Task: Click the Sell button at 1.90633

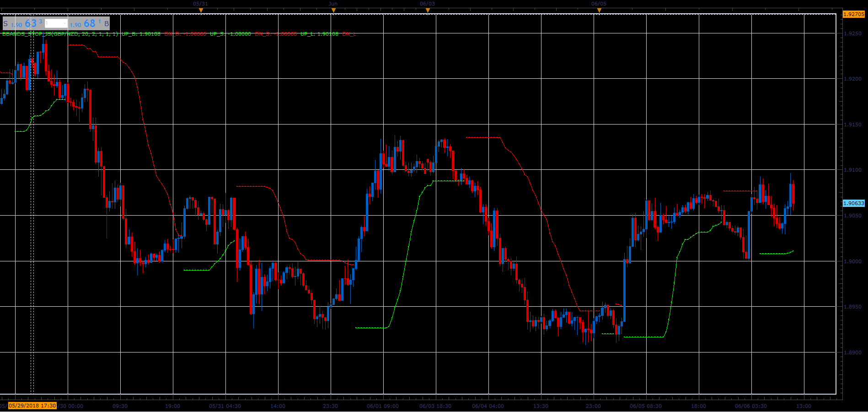Action: [x=23, y=23]
